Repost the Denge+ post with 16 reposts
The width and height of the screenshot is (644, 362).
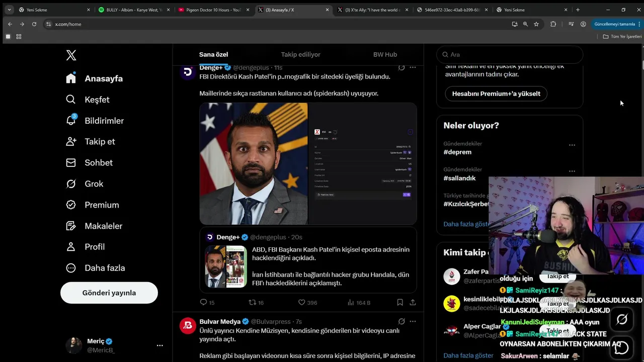tap(253, 302)
